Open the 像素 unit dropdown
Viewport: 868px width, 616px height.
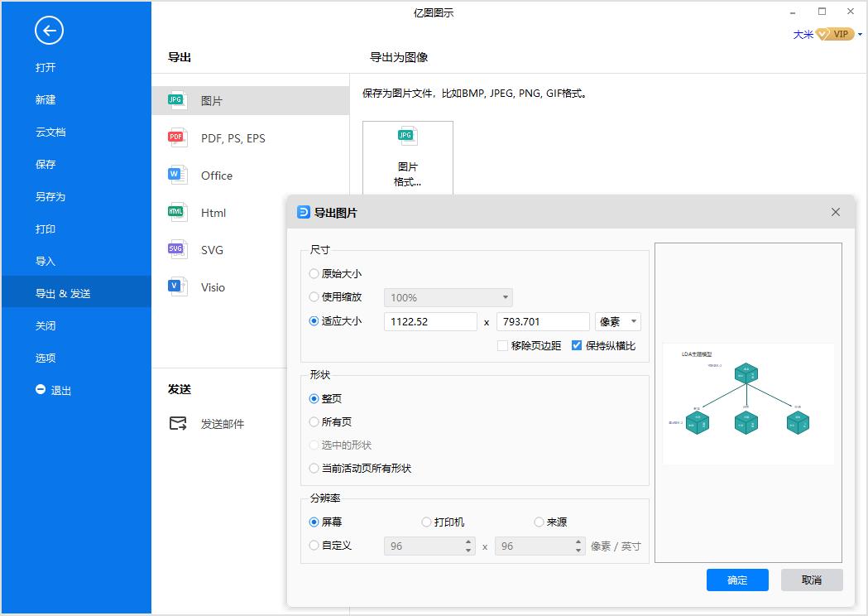617,321
